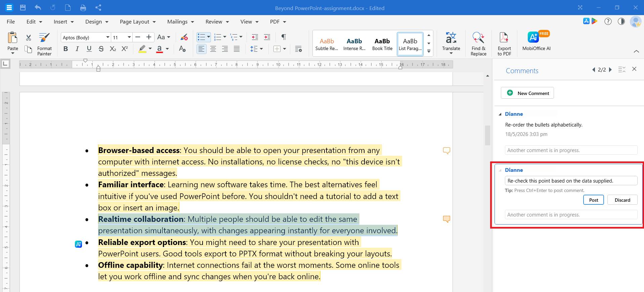Add a New Comment
This screenshot has width=644, height=292.
527,93
